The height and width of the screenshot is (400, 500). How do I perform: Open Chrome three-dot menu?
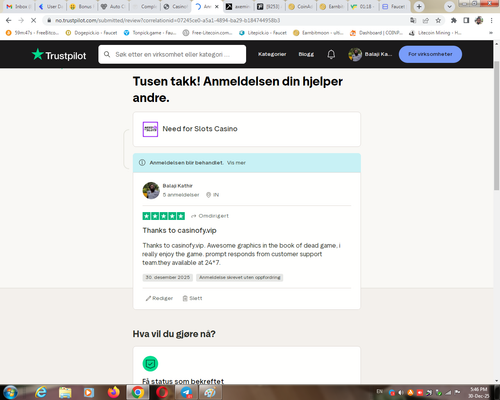(492, 20)
